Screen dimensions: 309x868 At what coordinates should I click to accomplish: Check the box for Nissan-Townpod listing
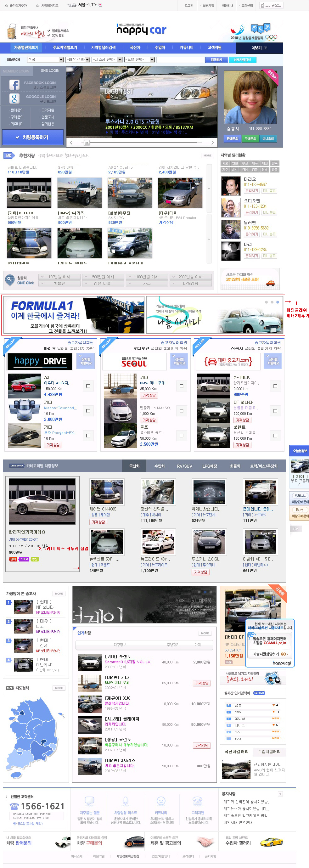pos(88,411)
